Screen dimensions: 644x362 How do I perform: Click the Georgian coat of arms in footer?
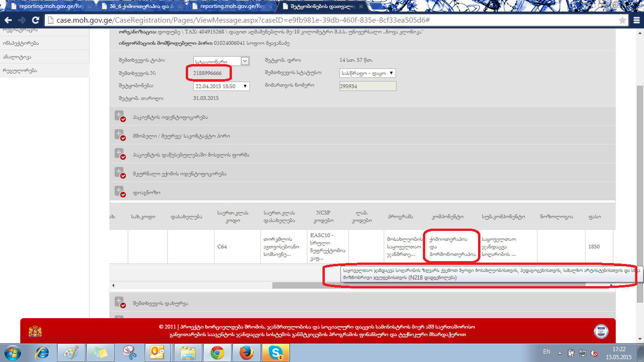pyautogui.click(x=35, y=331)
